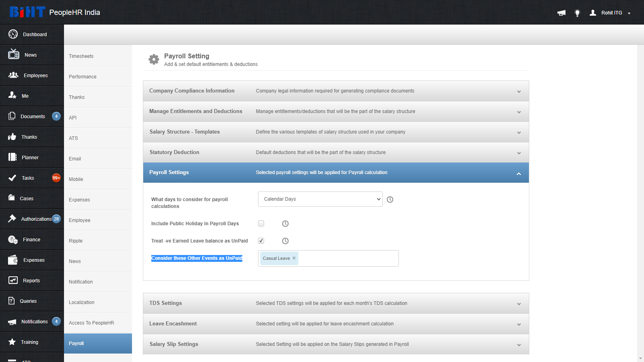644x362 pixels.
Task: Enable Include Public Holiday In Payroll Days checkbox
Action: pyautogui.click(x=261, y=224)
